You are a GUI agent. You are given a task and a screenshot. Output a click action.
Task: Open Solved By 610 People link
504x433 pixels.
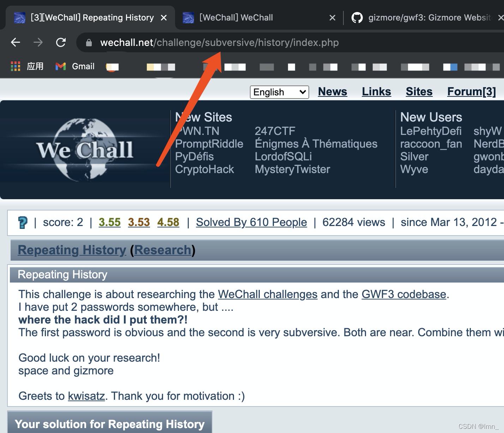(x=251, y=222)
